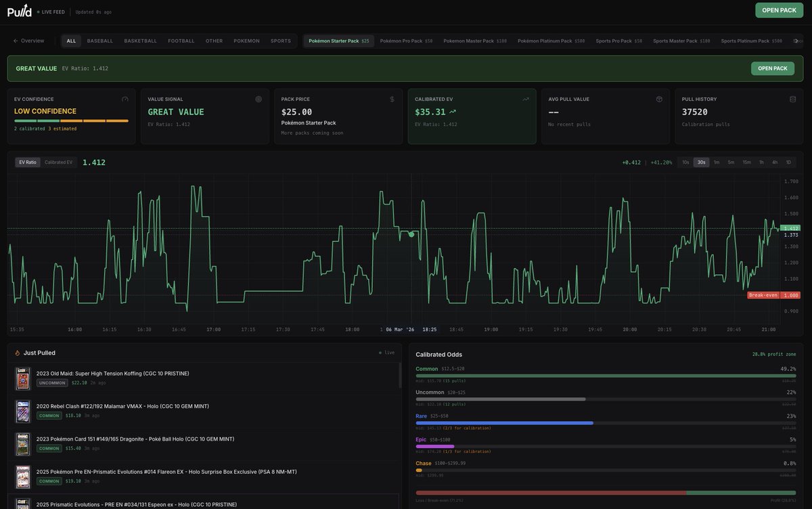Choose Sports Master Pack $100

coord(681,41)
